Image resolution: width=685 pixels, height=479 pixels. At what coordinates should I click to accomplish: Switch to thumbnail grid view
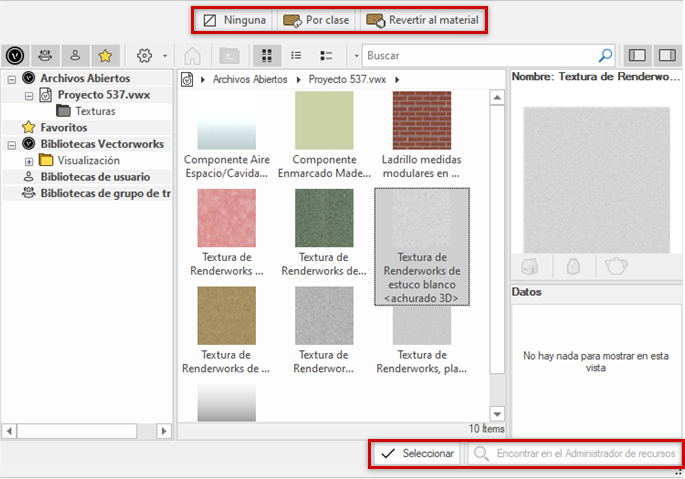pyautogui.click(x=267, y=55)
